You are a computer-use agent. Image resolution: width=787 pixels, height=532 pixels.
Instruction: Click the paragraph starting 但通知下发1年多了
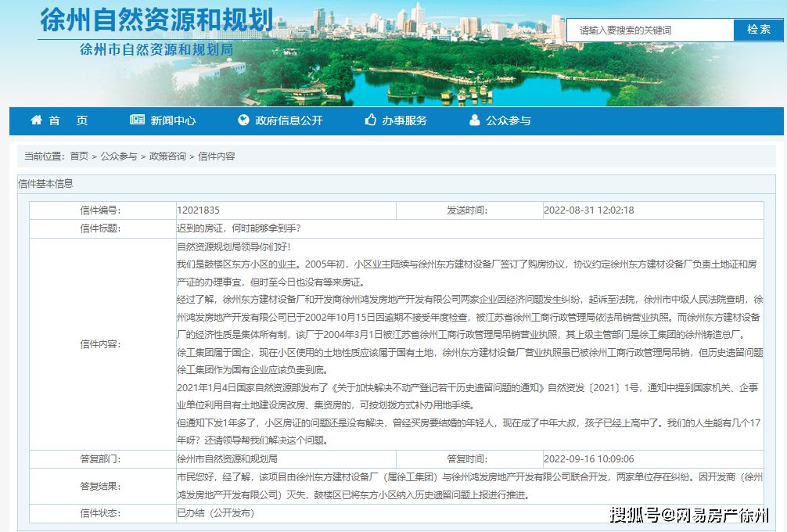point(469,432)
